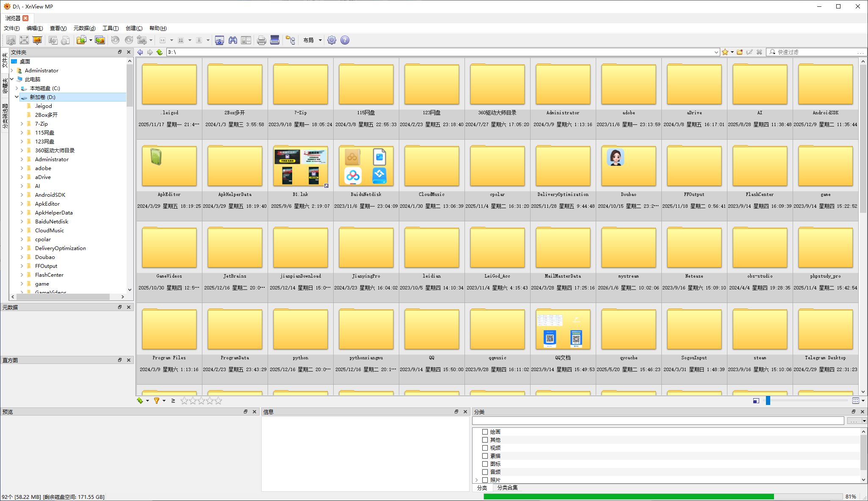
Task: Check the 视频 category checkbox
Action: pyautogui.click(x=485, y=448)
